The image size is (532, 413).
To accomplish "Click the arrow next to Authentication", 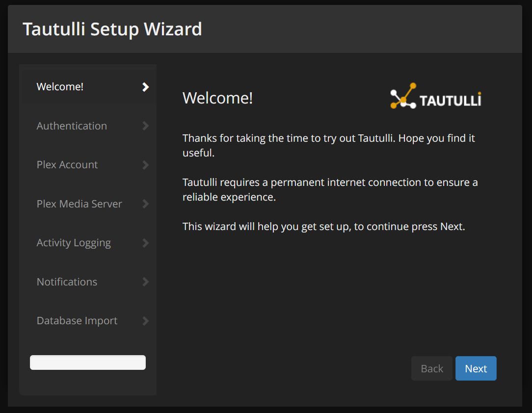I will point(145,126).
